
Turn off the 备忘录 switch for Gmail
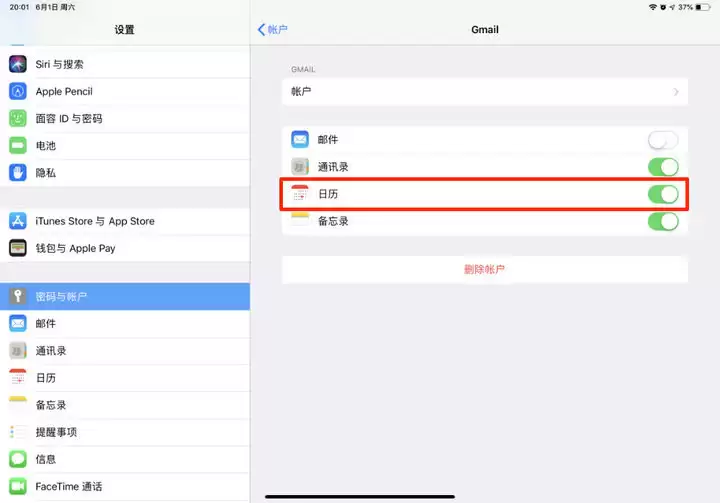663,221
